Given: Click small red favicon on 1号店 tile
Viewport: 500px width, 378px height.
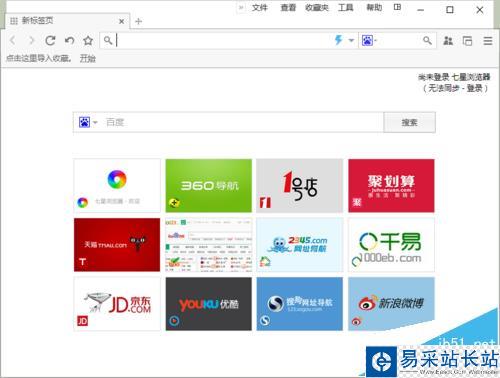Looking at the screenshot, I should tap(265, 202).
